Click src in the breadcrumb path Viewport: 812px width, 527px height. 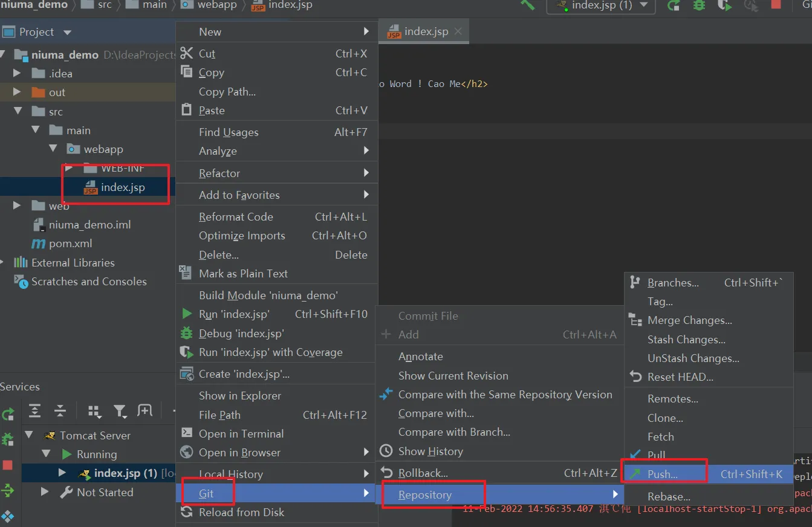[x=97, y=5]
